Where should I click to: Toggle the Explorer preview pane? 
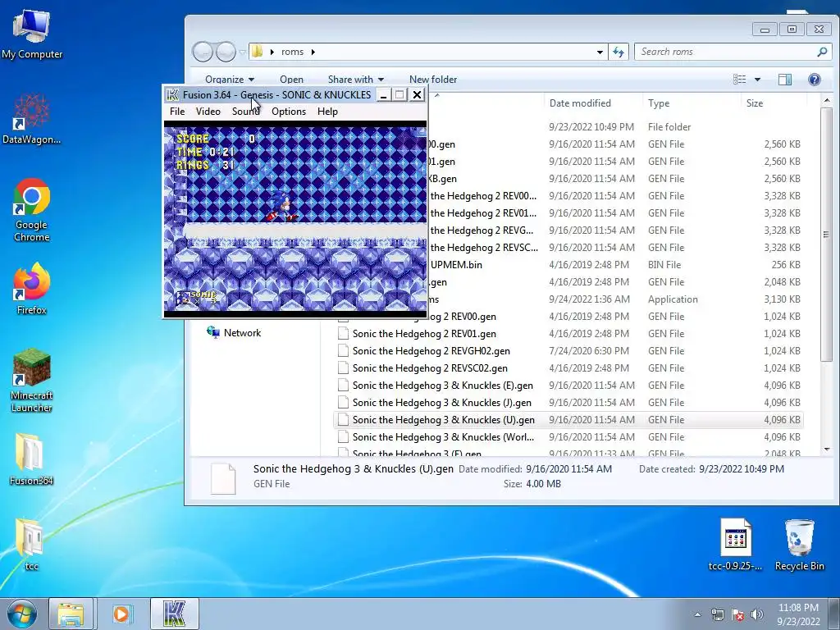pos(785,80)
